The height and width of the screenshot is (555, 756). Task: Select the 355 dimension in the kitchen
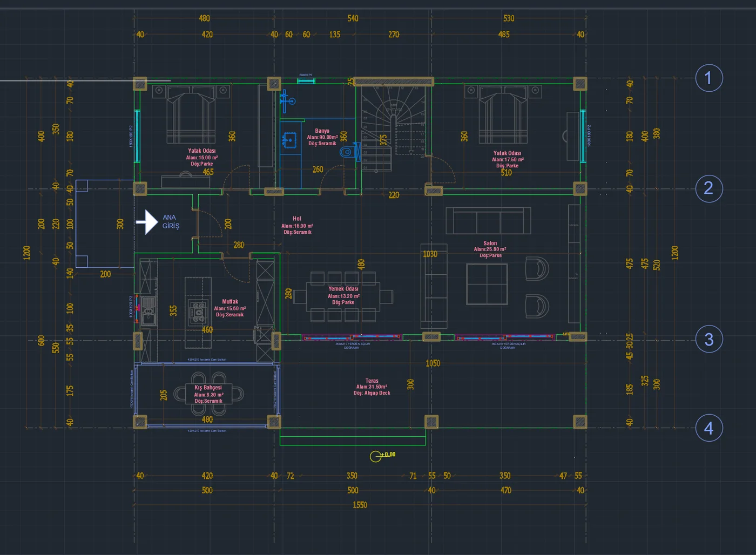[173, 311]
